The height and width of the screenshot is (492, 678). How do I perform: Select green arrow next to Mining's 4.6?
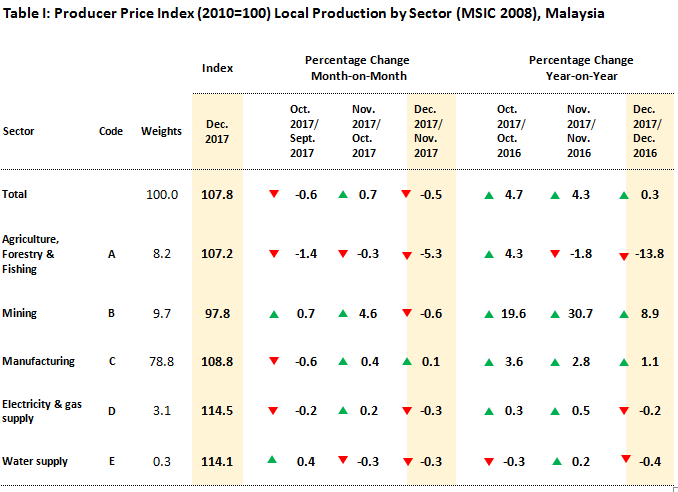click(x=344, y=314)
